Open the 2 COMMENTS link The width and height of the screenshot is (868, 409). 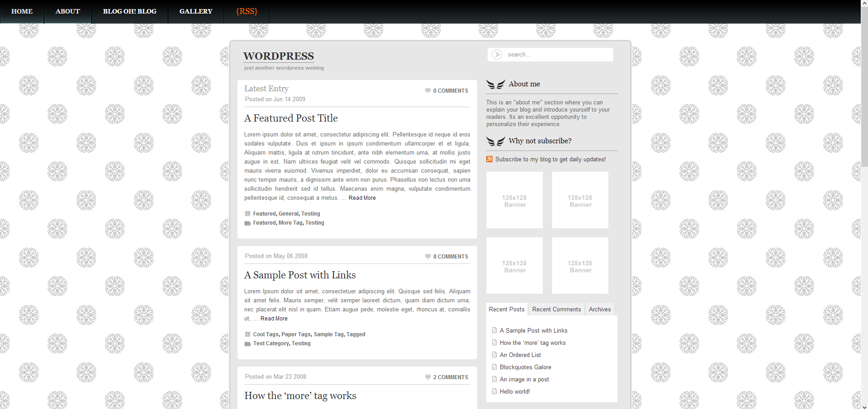[x=451, y=377]
